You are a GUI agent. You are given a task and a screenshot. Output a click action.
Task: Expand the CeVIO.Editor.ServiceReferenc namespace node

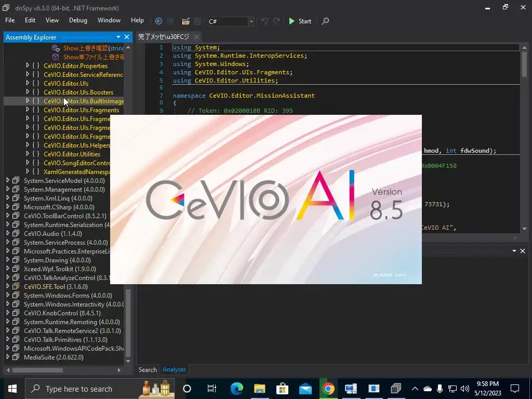pos(28,74)
